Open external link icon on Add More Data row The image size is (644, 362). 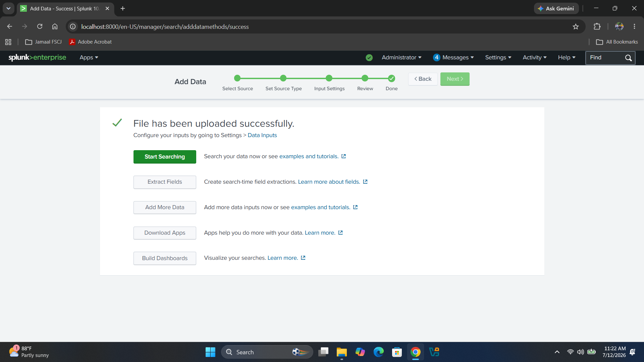(355, 207)
